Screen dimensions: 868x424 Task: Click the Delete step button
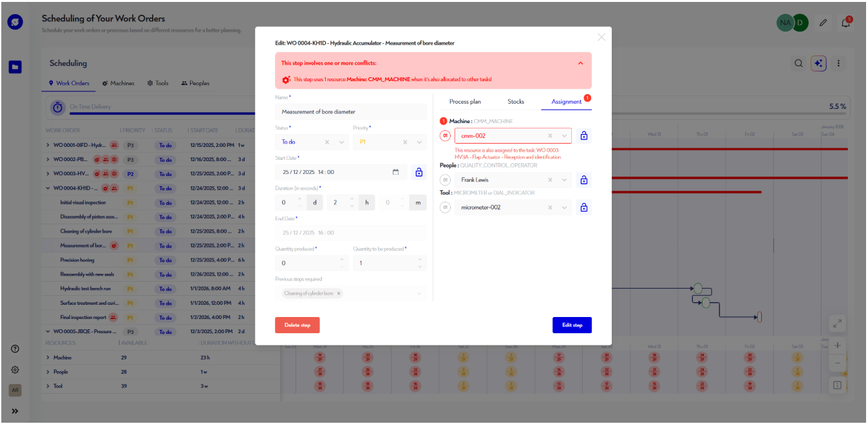[297, 325]
